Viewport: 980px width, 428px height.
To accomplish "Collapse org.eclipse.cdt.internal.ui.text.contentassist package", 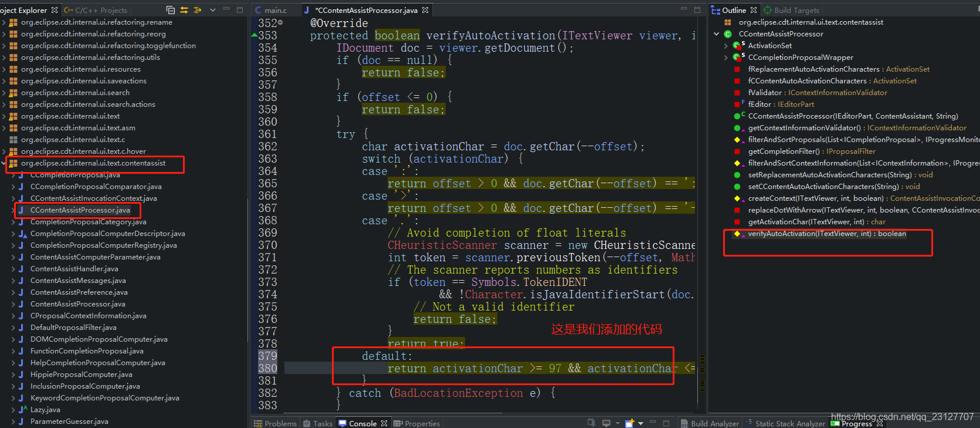I will pyautogui.click(x=4, y=163).
